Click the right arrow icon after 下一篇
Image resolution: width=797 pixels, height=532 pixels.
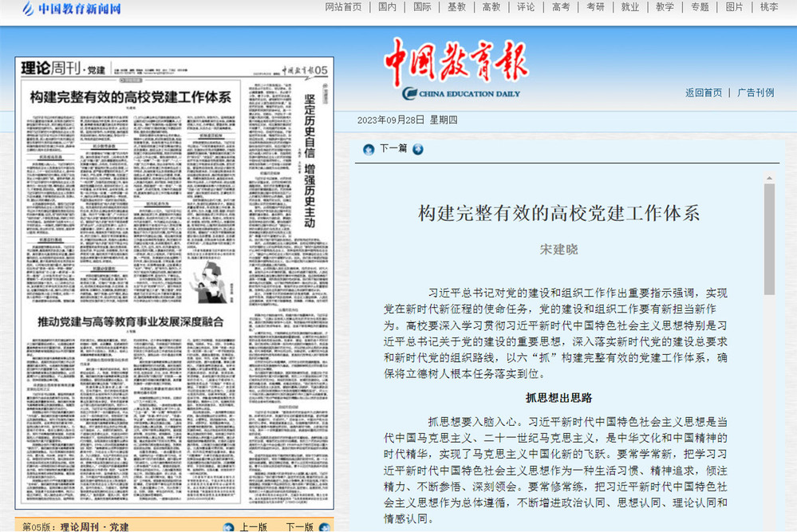click(x=418, y=149)
